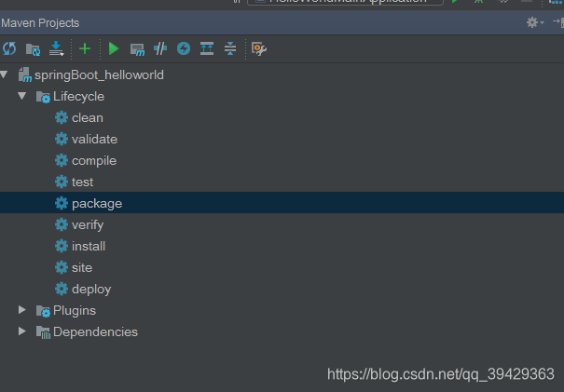Select the deploy lifecycle goal

coord(91,290)
